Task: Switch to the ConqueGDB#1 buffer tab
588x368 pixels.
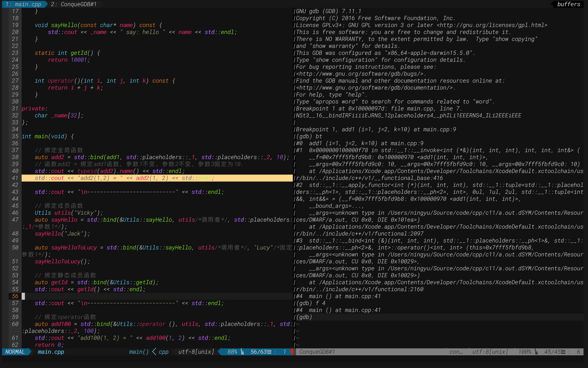Action: (x=74, y=4)
